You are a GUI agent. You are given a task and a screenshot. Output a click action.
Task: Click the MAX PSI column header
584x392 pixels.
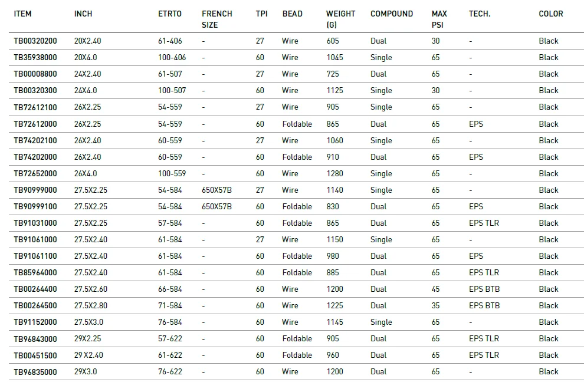coord(439,19)
